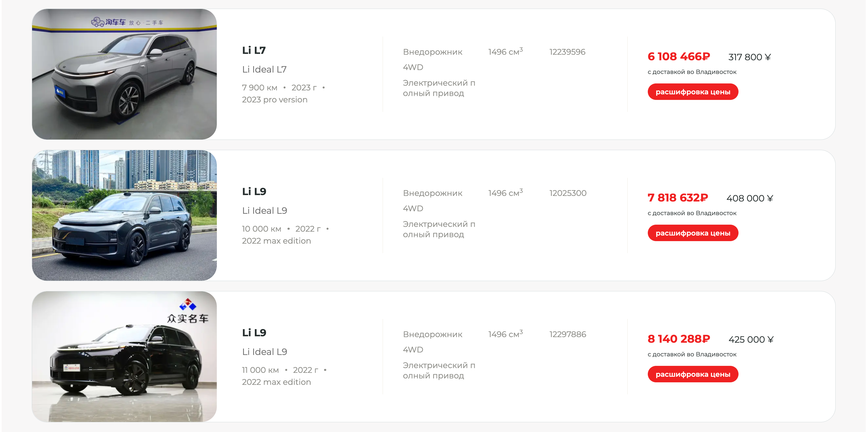Click расшифровка цены for the 8 140 288₽ listing

pyautogui.click(x=692, y=375)
